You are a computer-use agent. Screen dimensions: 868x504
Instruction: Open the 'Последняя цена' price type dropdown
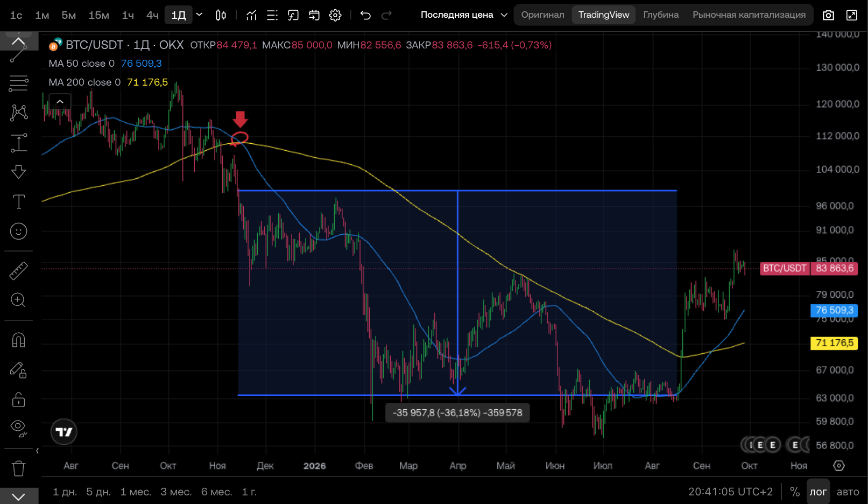pyautogui.click(x=464, y=15)
